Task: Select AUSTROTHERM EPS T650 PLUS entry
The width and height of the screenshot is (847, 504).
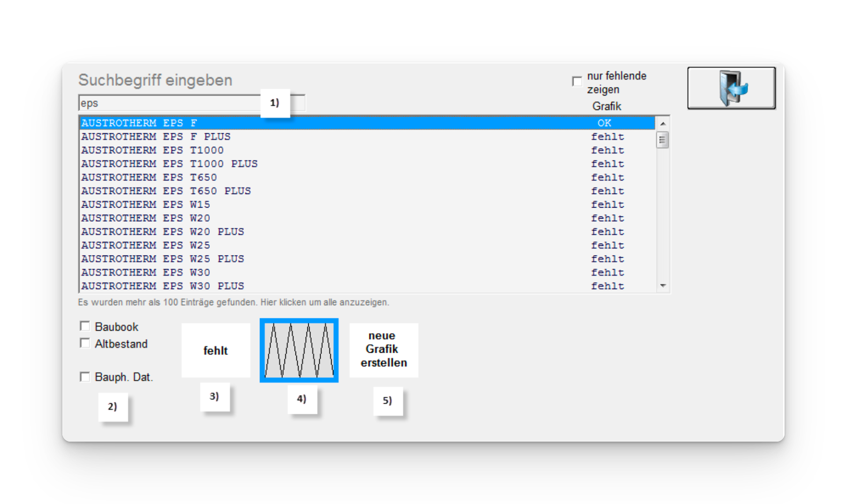Action: [x=166, y=191]
